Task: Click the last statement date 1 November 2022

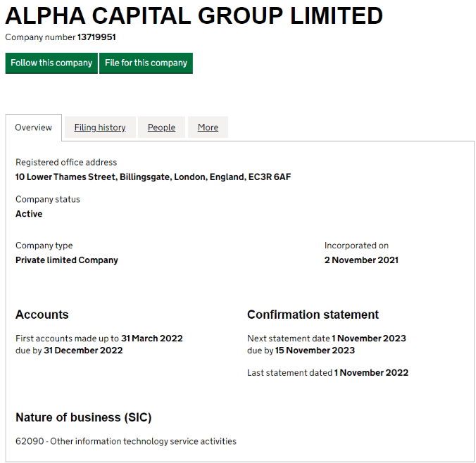Action: coord(371,373)
